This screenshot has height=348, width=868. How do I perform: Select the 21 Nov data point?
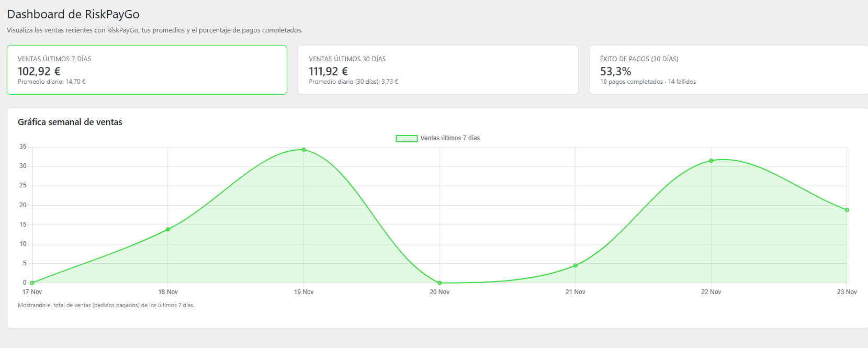tap(576, 265)
